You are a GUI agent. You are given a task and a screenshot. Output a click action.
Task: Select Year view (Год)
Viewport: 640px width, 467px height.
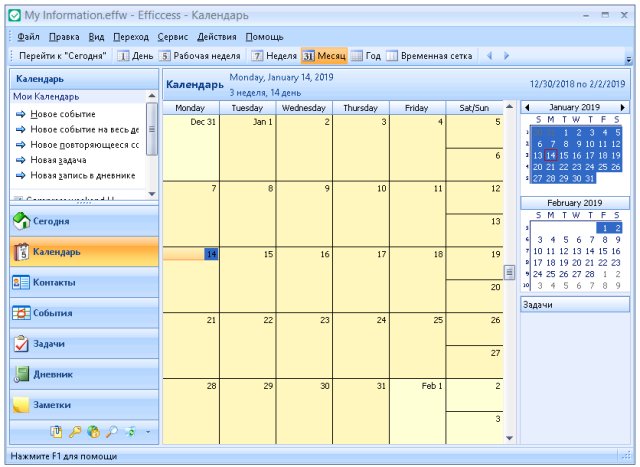(x=365, y=56)
